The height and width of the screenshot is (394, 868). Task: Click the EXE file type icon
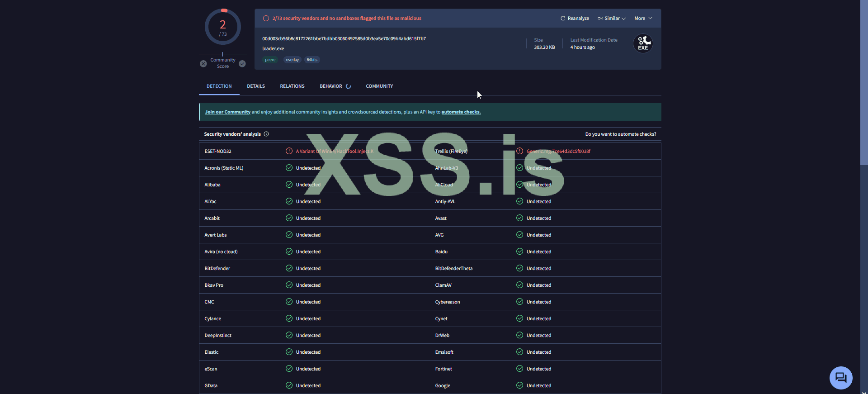[x=643, y=43]
